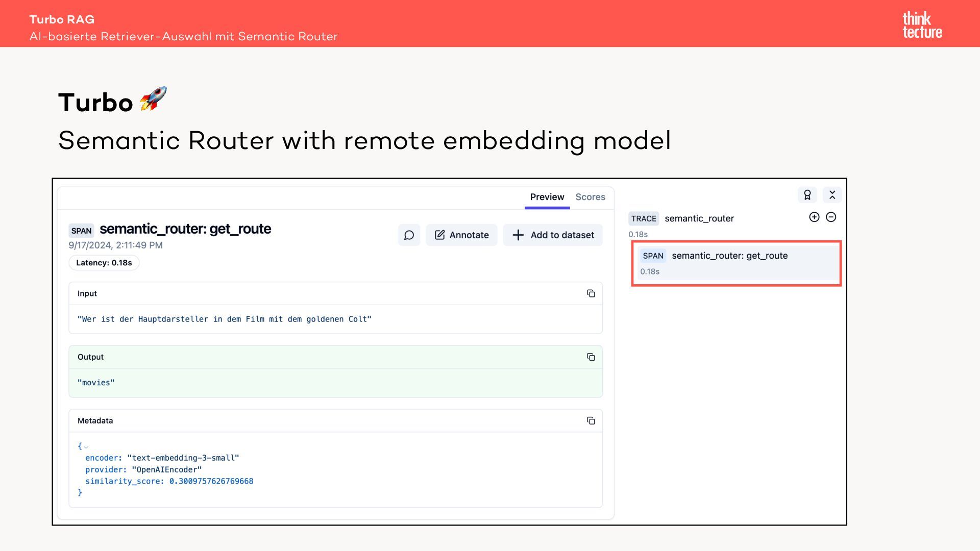Image resolution: width=980 pixels, height=551 pixels.
Task: Click the rocket emoji beside Turbo
Action: pos(153,99)
